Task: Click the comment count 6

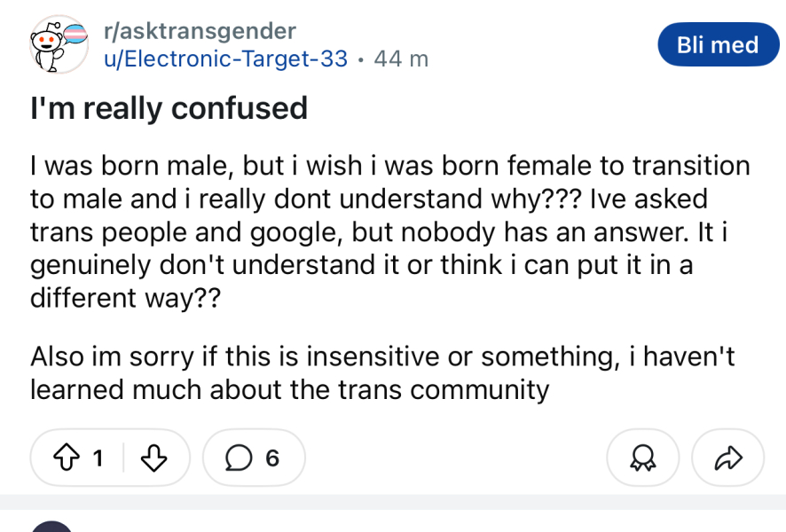Action: coord(271,458)
